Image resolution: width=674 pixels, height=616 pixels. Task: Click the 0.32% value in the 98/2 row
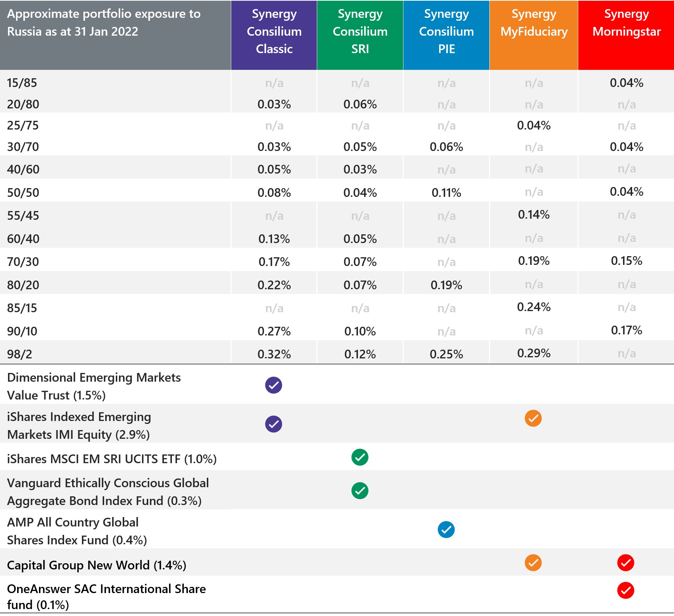274,354
